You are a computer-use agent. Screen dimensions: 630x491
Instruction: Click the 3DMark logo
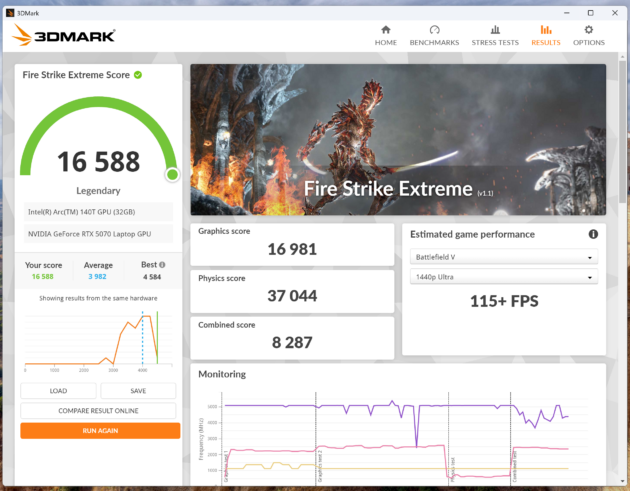(x=64, y=36)
